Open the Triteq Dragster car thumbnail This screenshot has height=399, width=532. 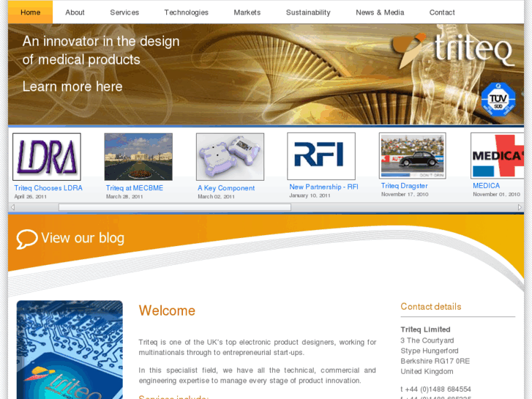[413, 155]
